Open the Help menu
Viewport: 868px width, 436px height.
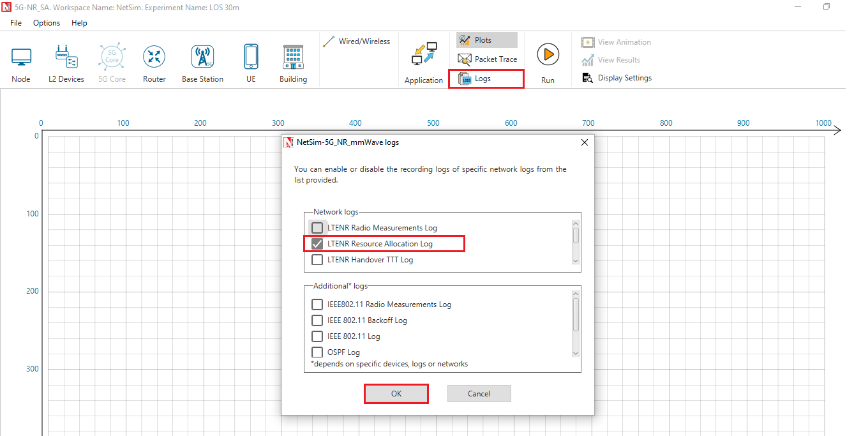[79, 23]
